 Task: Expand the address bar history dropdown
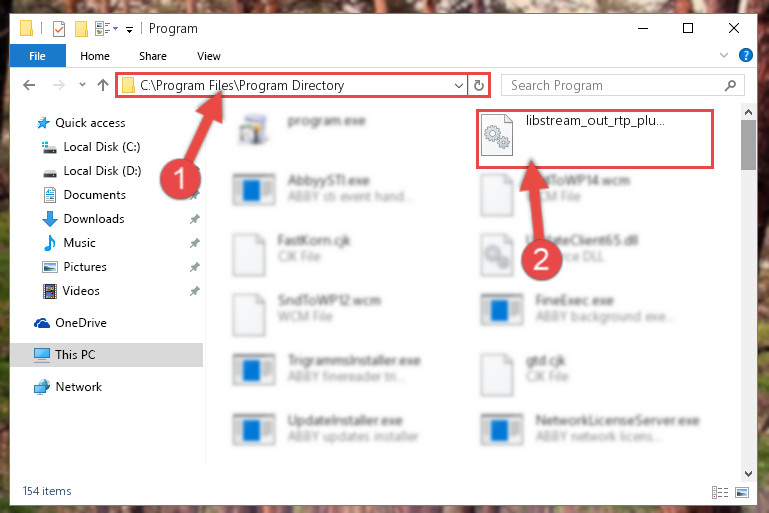click(459, 86)
